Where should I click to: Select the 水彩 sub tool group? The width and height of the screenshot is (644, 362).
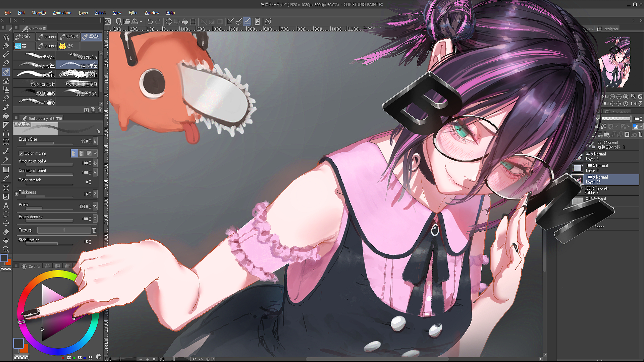[24, 37]
